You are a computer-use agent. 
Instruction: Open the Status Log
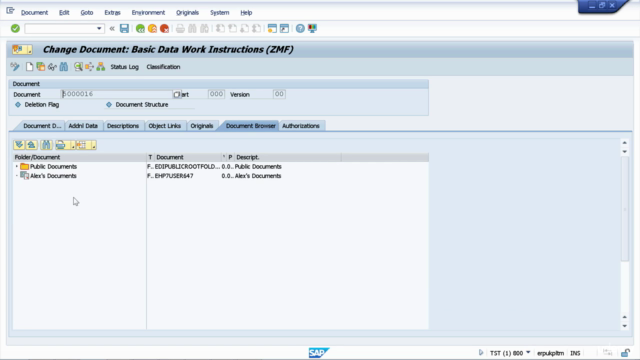[124, 67]
